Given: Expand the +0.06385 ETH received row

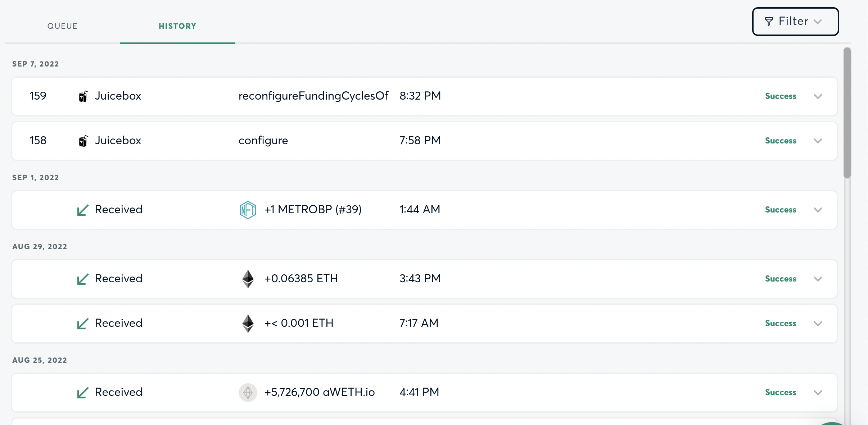Looking at the screenshot, I should [x=818, y=279].
